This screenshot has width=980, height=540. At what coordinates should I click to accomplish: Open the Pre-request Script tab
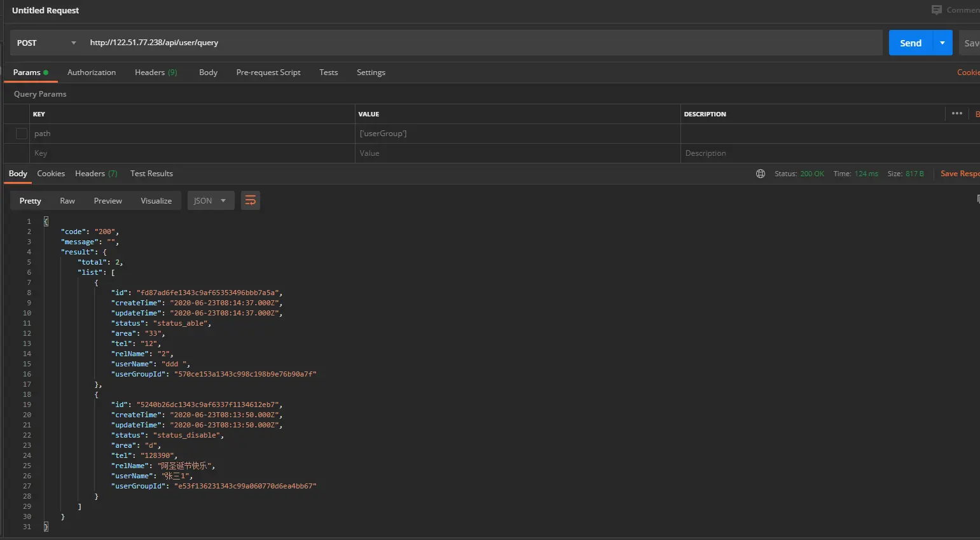coord(268,73)
